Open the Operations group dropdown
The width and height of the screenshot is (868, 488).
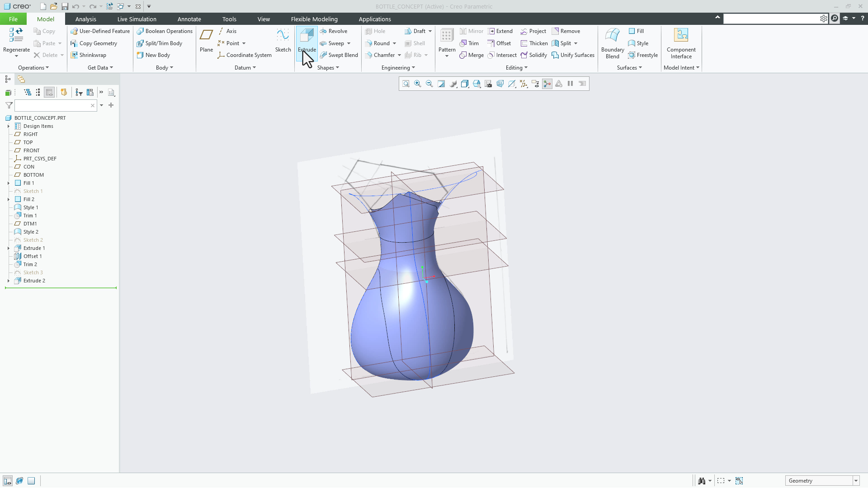coord(33,68)
